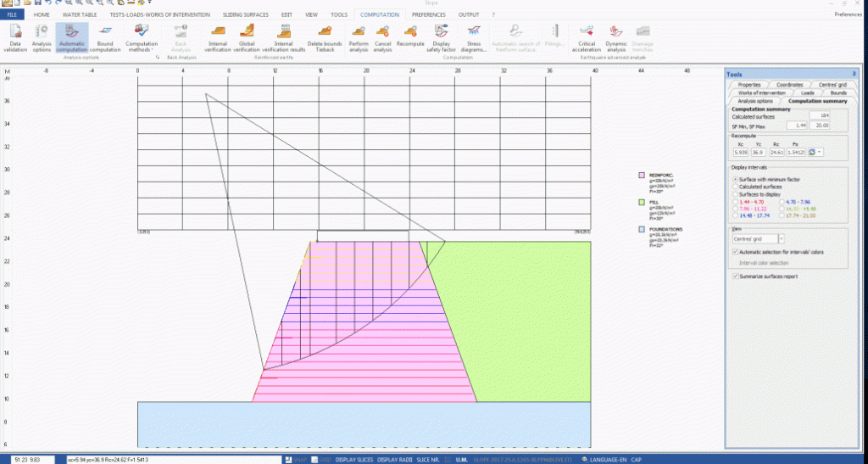Select 'Surface with minimum factor' radio button

734,181
